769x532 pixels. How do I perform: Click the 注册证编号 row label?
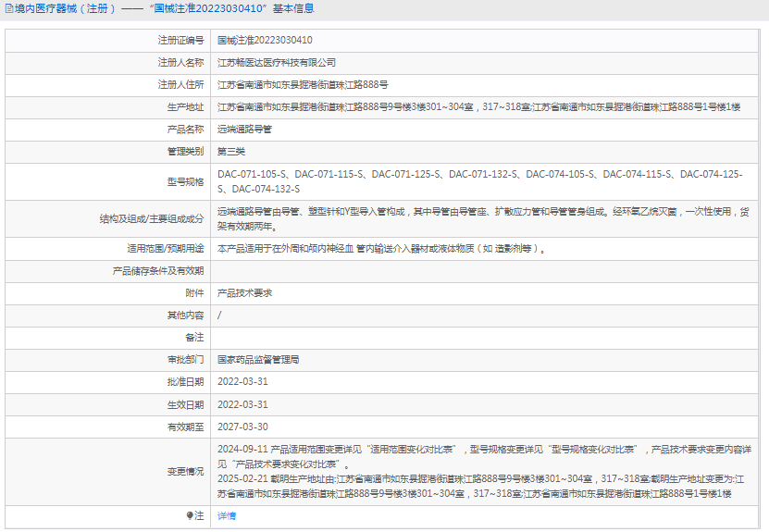tap(180, 40)
